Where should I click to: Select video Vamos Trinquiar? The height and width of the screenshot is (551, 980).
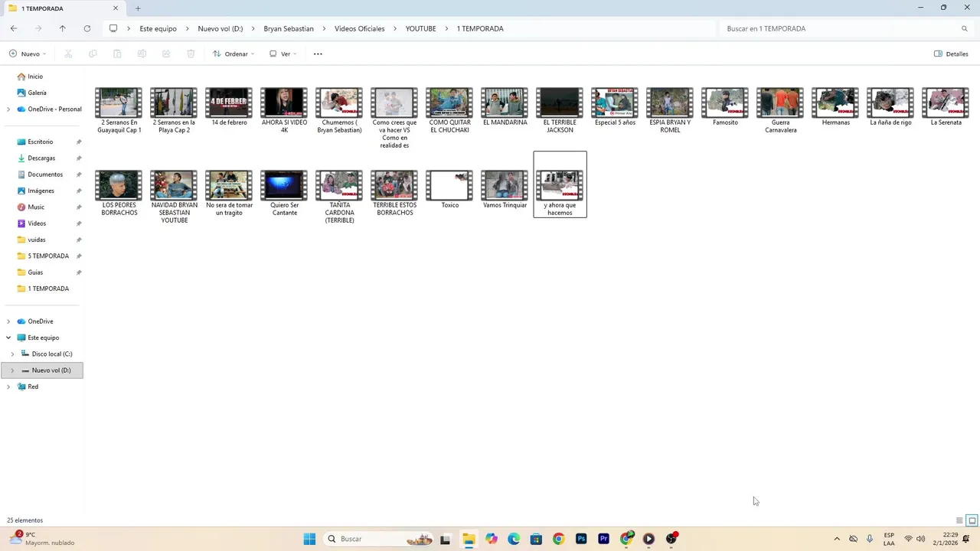[505, 189]
